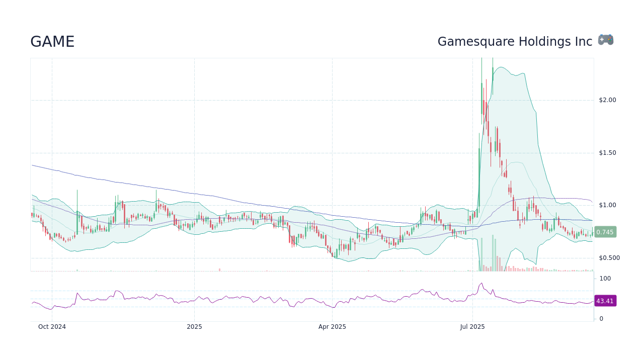Select the Jul 2025 date axis label

pyautogui.click(x=473, y=326)
